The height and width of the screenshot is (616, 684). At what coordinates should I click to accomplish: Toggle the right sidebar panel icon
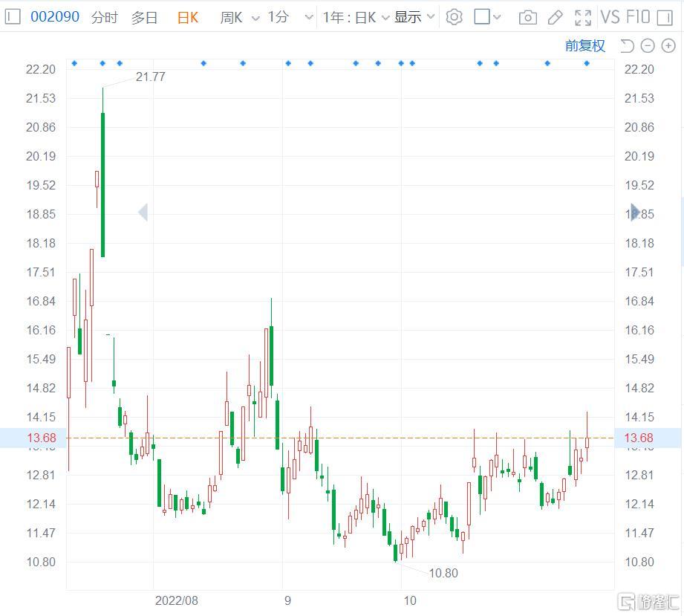pos(674,17)
